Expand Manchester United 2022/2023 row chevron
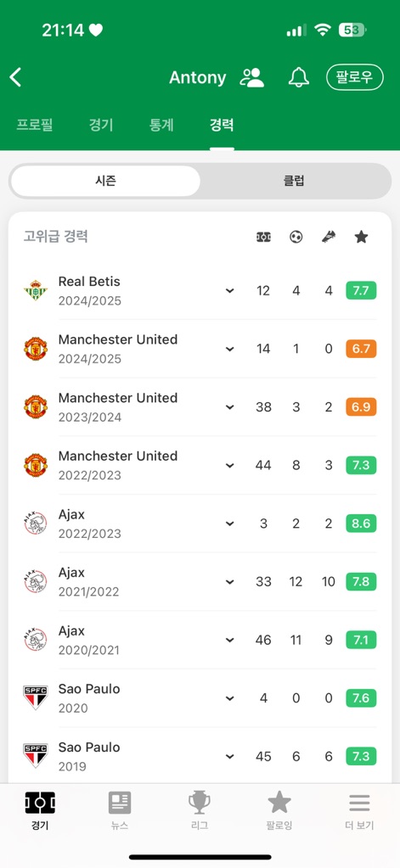 [x=230, y=466]
